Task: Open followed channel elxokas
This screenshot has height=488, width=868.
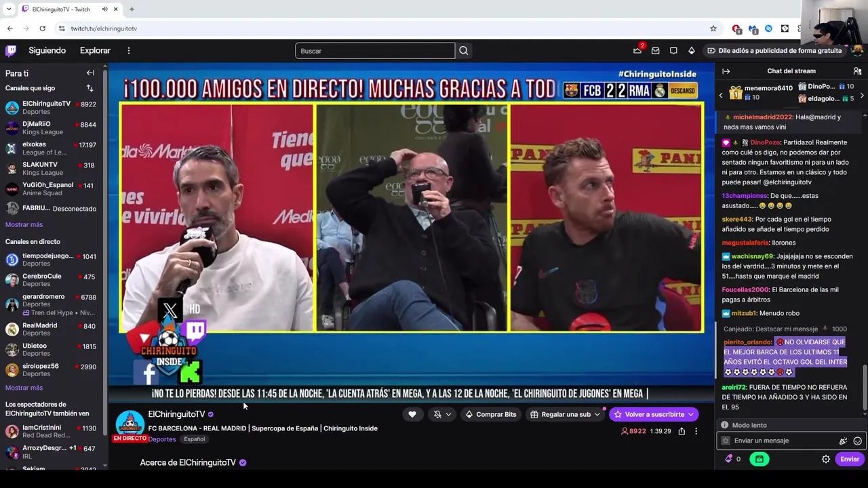Action: pyautogui.click(x=51, y=148)
